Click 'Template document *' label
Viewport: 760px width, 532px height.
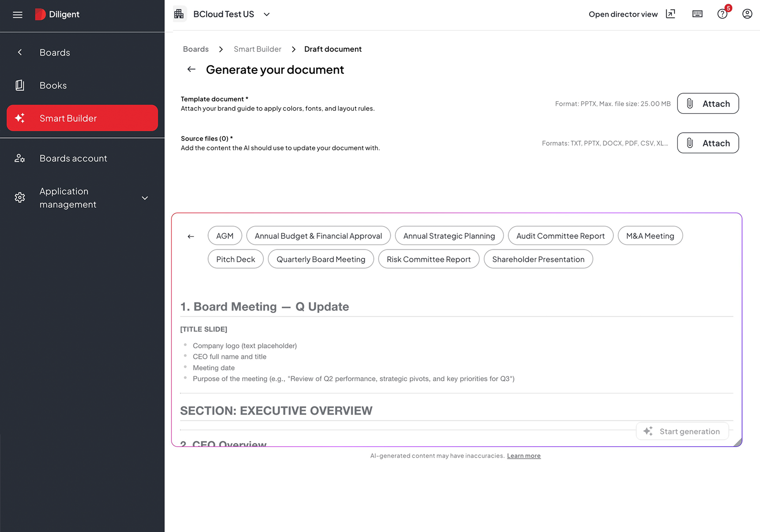214,99
